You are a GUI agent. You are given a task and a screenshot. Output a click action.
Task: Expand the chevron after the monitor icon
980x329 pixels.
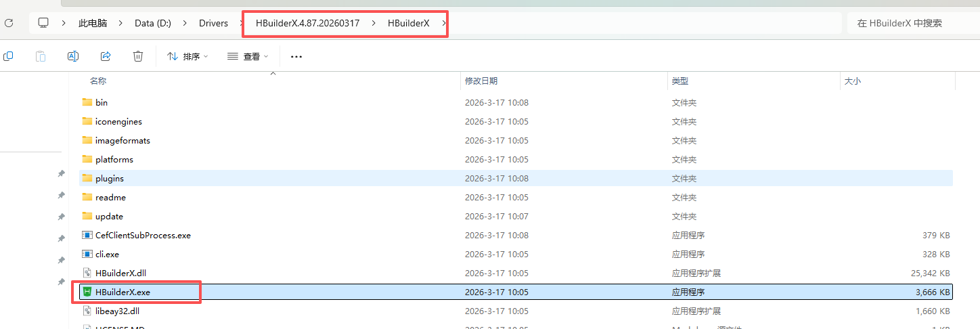[x=64, y=23]
